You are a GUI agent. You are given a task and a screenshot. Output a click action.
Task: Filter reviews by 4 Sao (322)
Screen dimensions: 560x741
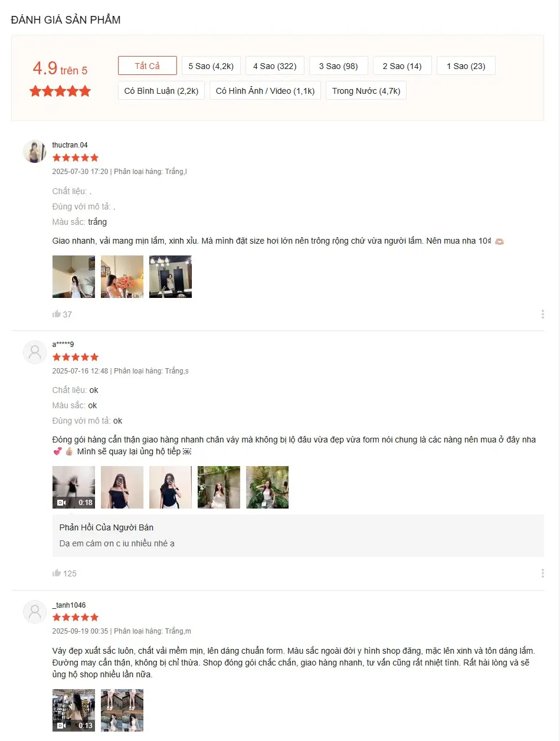[x=275, y=65]
